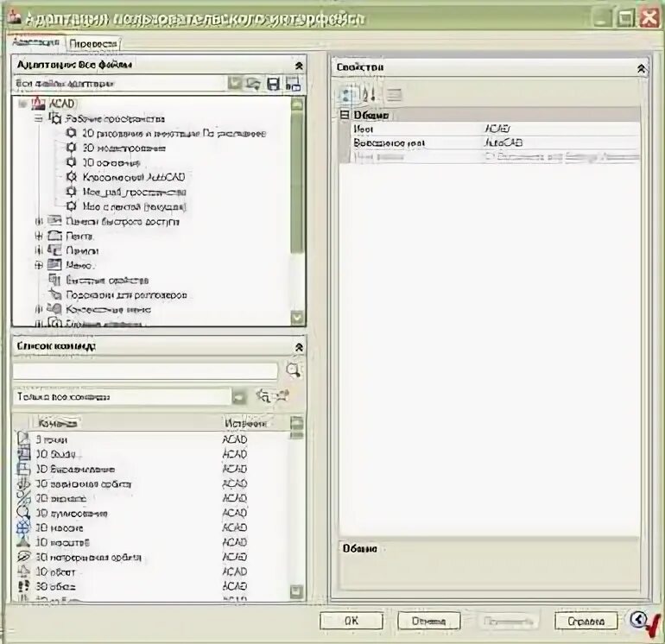
Task: Select the 3D основные workspace
Action: tap(111, 162)
